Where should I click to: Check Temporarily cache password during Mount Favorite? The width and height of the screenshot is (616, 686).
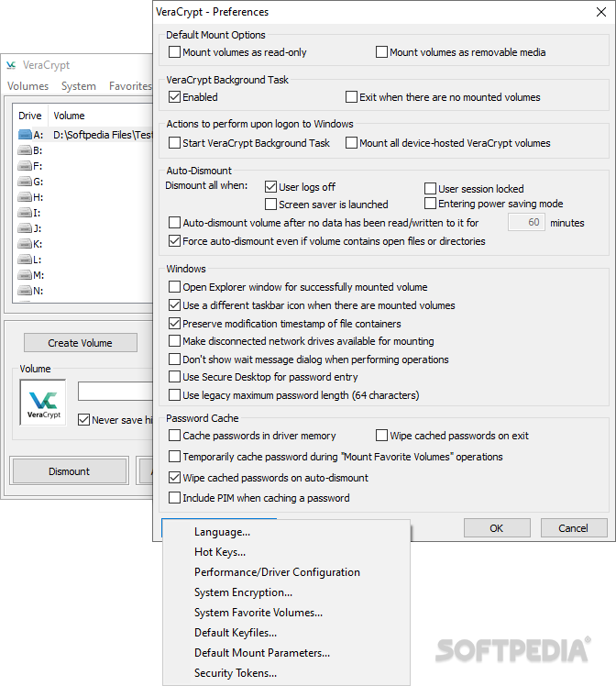174,457
